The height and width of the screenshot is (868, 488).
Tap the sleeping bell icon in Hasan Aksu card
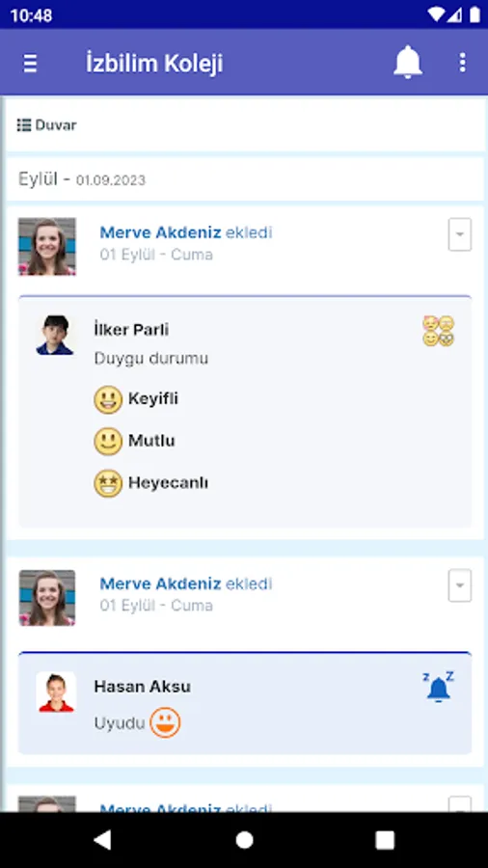tap(438, 687)
